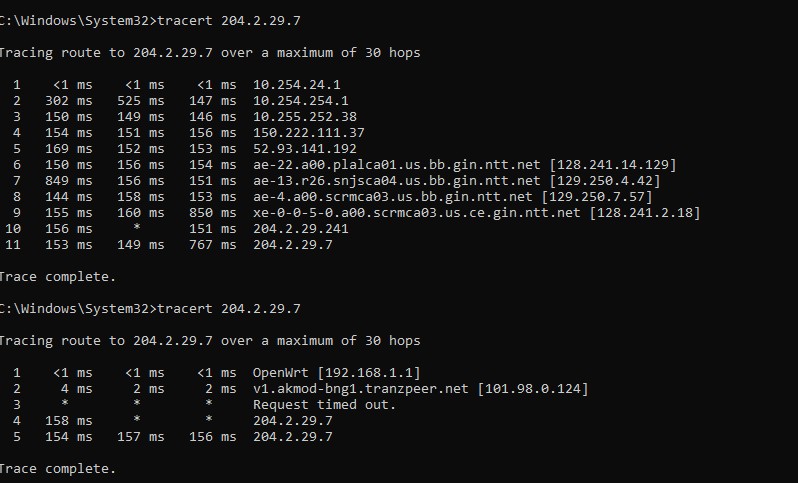Click the 10.254.254.1 hop address
This screenshot has height=483, width=798.
[301, 101]
